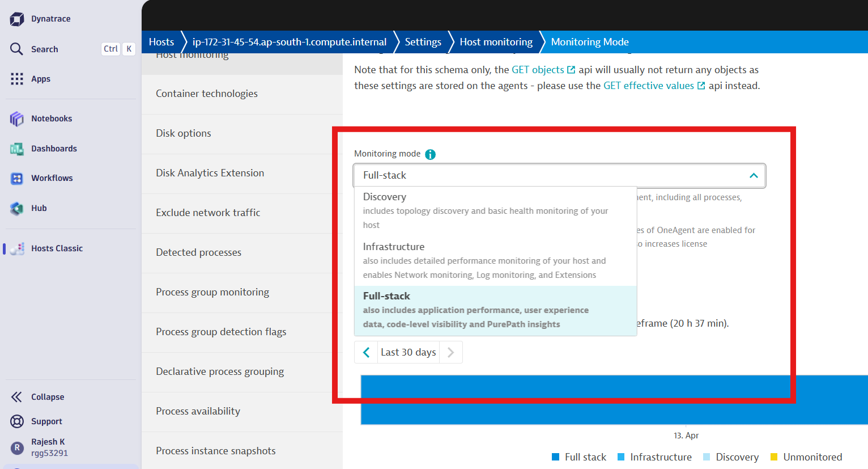
Task: Open Process instance snapshots settings
Action: click(x=242, y=451)
